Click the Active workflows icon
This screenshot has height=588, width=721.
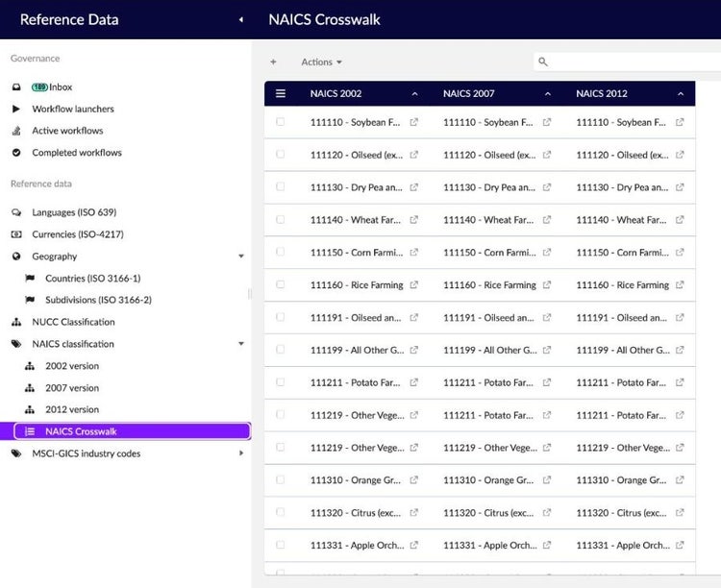click(16, 131)
